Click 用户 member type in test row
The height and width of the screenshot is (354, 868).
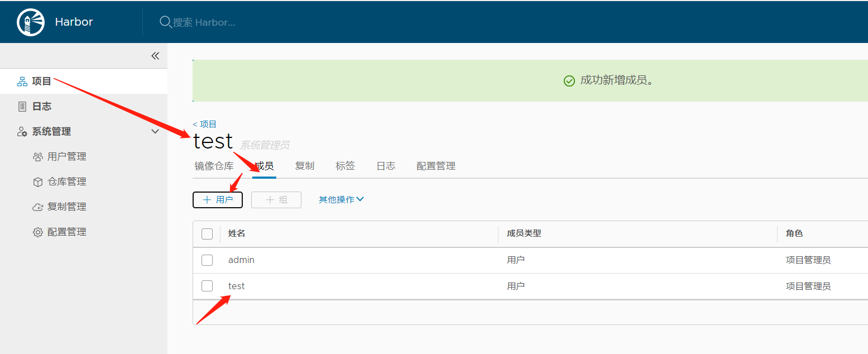516,286
